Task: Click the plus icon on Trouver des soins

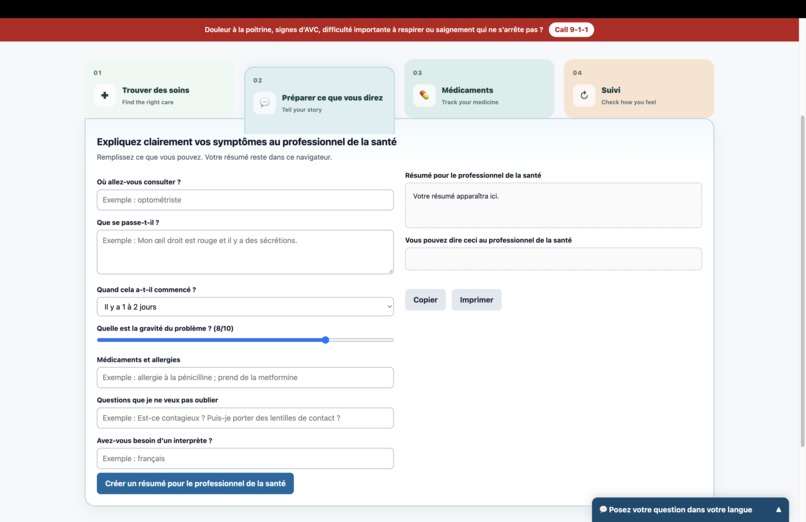Action: (x=105, y=95)
